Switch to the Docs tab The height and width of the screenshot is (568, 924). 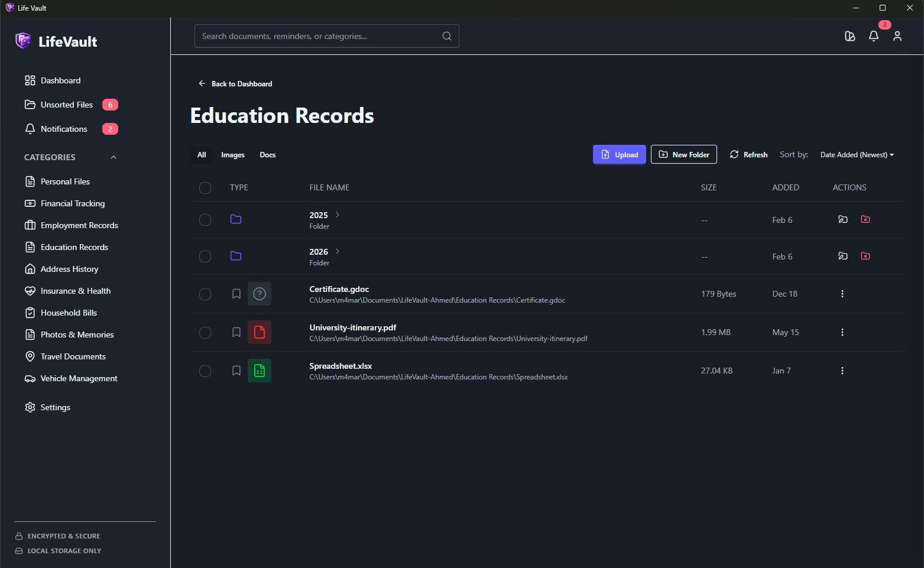[x=267, y=155]
